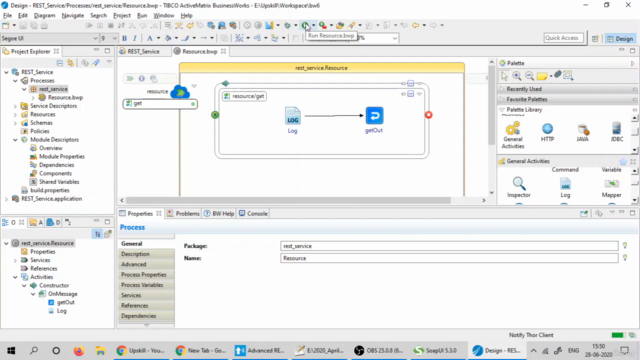Switch to the Problems tab

point(183,214)
